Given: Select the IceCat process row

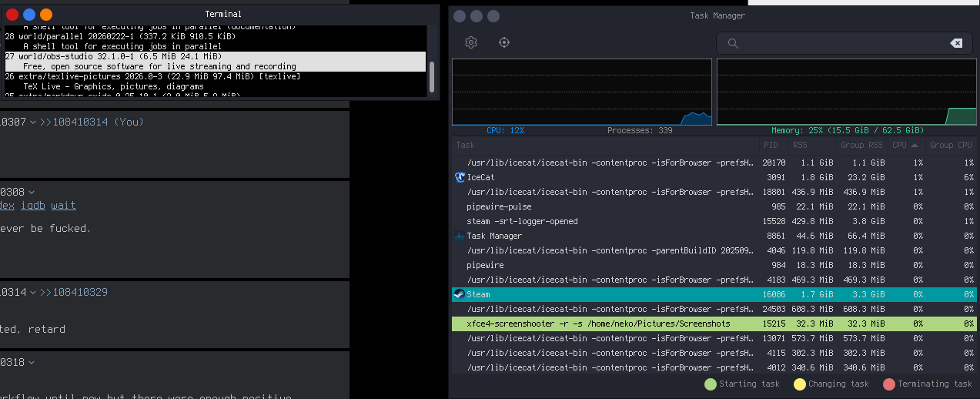Looking at the screenshot, I should 714,177.
